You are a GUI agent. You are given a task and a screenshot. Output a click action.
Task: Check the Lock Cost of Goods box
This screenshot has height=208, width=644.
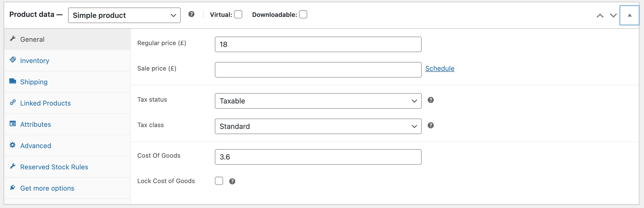pos(219,181)
